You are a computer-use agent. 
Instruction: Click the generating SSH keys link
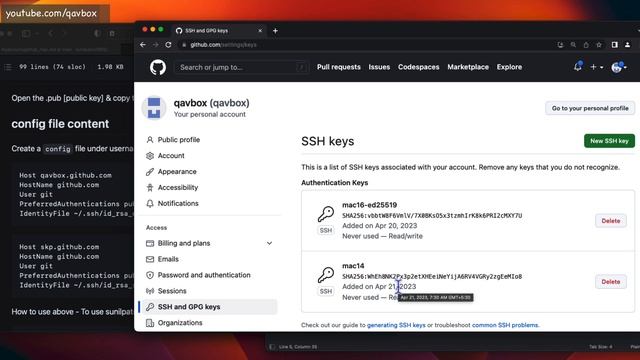pyautogui.click(x=396, y=325)
